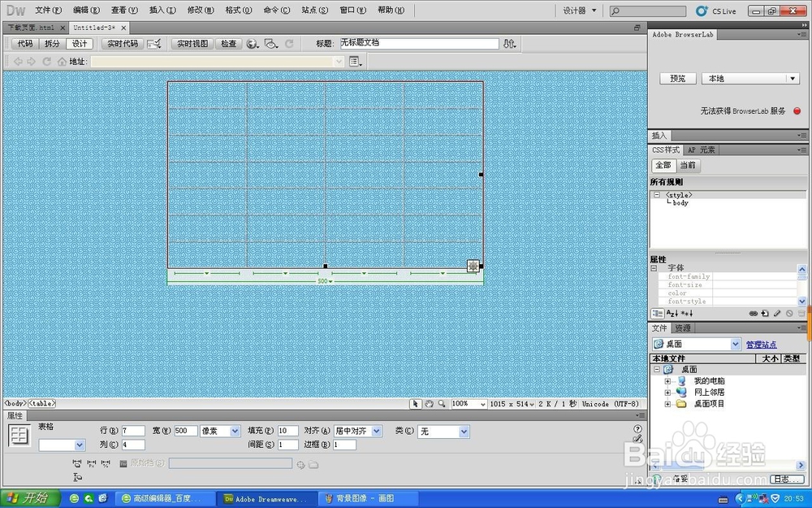Screen dimensions: 812x508
Task: Open the 修改 (Modify) menu
Action: click(x=201, y=10)
